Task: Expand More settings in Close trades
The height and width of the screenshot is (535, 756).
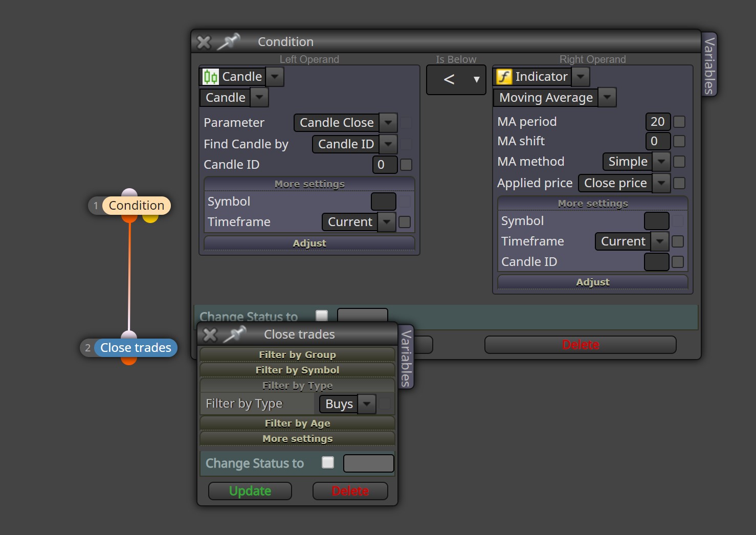Action: (x=298, y=438)
